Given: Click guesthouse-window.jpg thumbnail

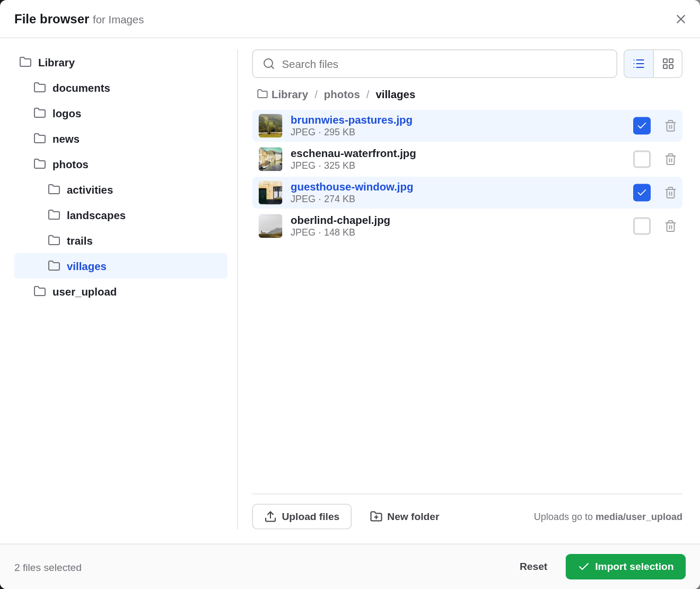Looking at the screenshot, I should [x=270, y=193].
